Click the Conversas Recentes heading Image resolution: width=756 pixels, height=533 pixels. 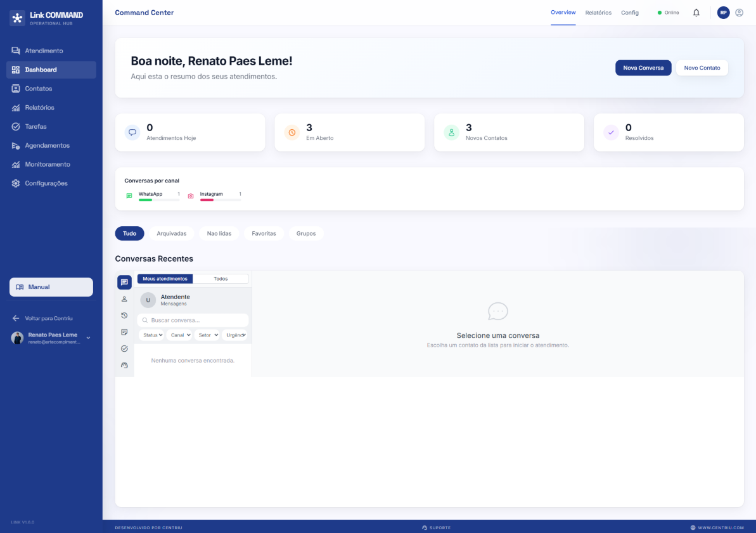click(154, 259)
